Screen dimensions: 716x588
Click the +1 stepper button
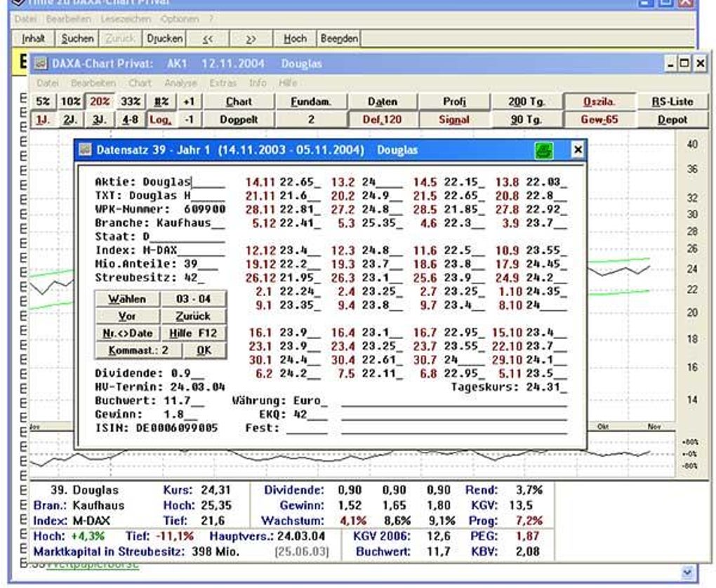[x=189, y=101]
